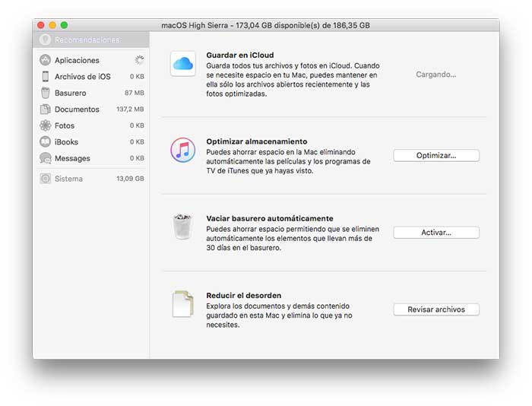Click the macOS High Sierra window title

tap(266, 25)
